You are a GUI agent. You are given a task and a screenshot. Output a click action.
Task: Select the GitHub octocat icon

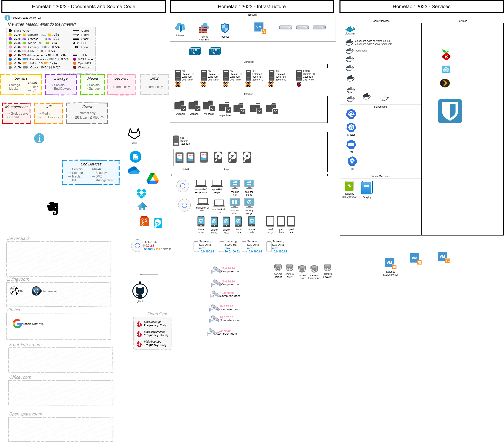coord(140,291)
